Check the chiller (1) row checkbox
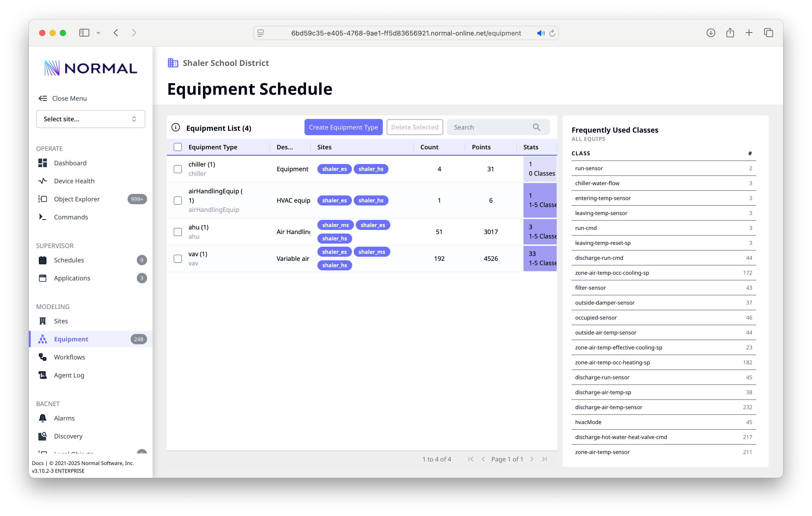Viewport: 812px width, 516px height. pos(178,169)
